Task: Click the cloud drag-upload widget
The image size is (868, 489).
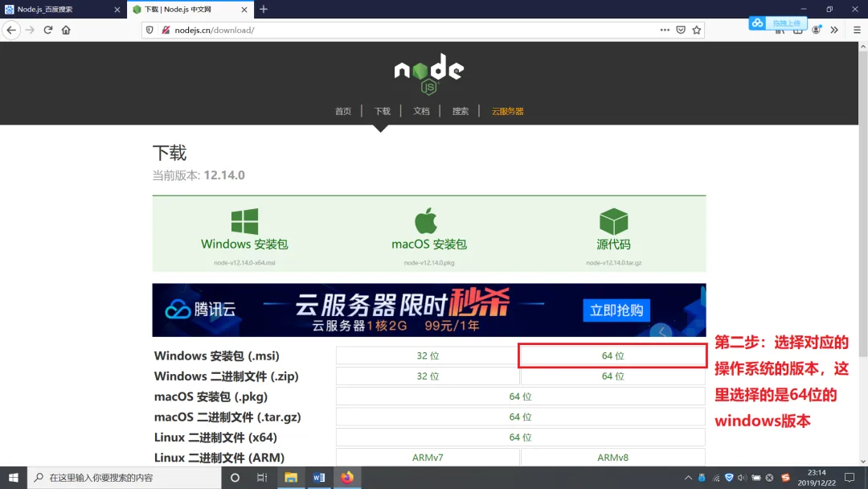Action: [x=778, y=23]
